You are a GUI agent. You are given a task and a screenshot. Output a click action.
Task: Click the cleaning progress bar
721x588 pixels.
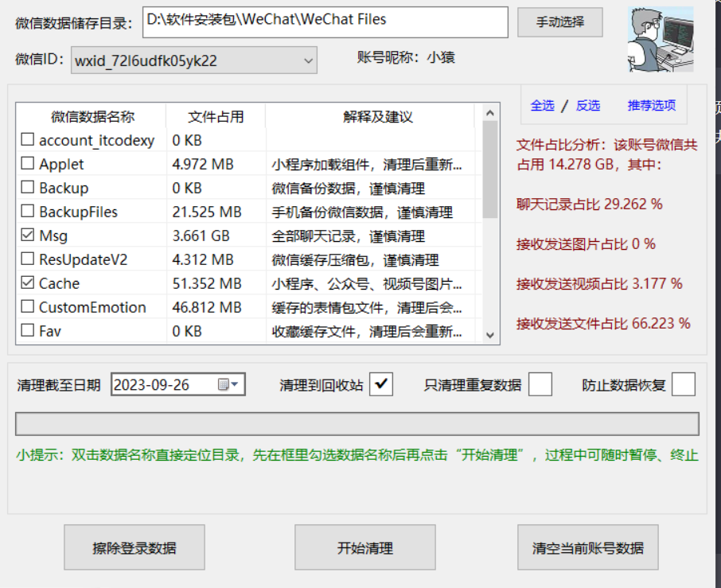point(357,423)
